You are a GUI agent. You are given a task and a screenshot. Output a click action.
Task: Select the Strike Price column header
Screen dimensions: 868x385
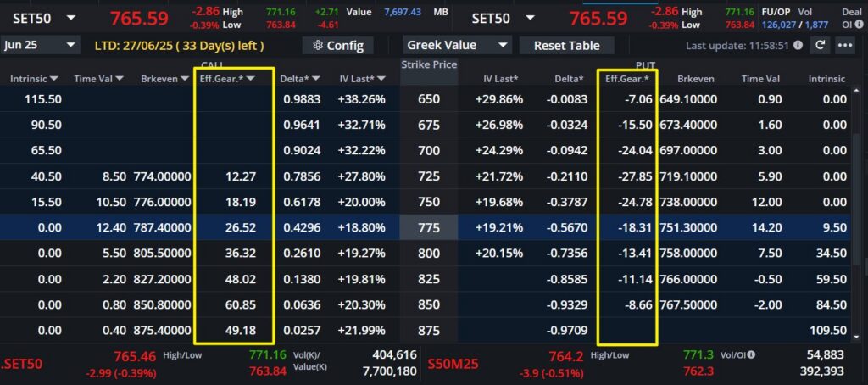coord(428,65)
